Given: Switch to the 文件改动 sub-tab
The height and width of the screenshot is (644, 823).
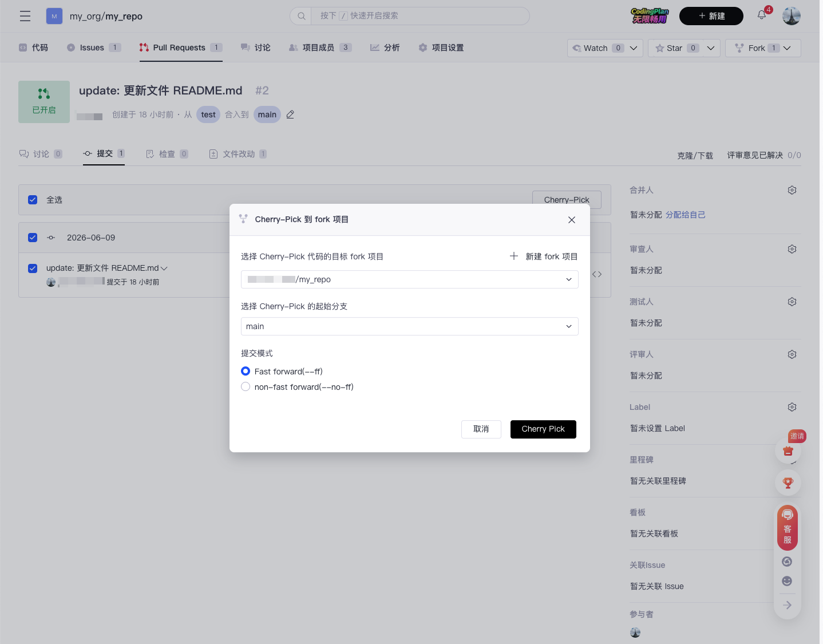Looking at the screenshot, I should click(x=238, y=153).
